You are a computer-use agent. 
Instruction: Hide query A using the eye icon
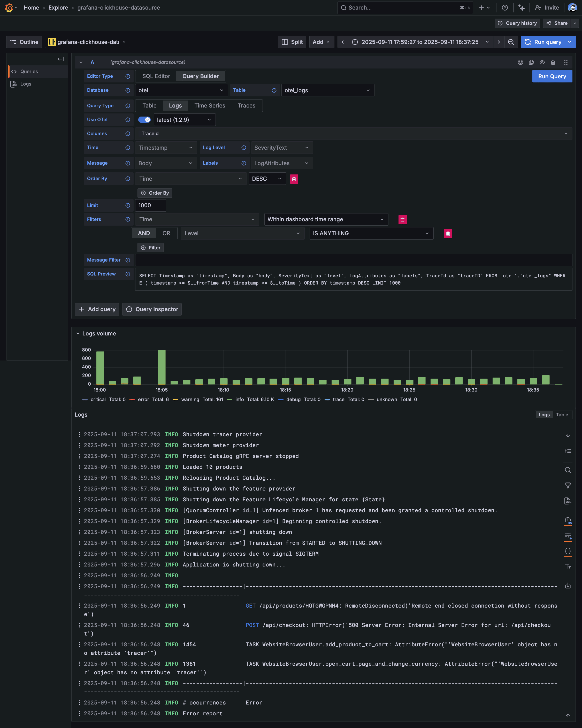[x=542, y=62]
